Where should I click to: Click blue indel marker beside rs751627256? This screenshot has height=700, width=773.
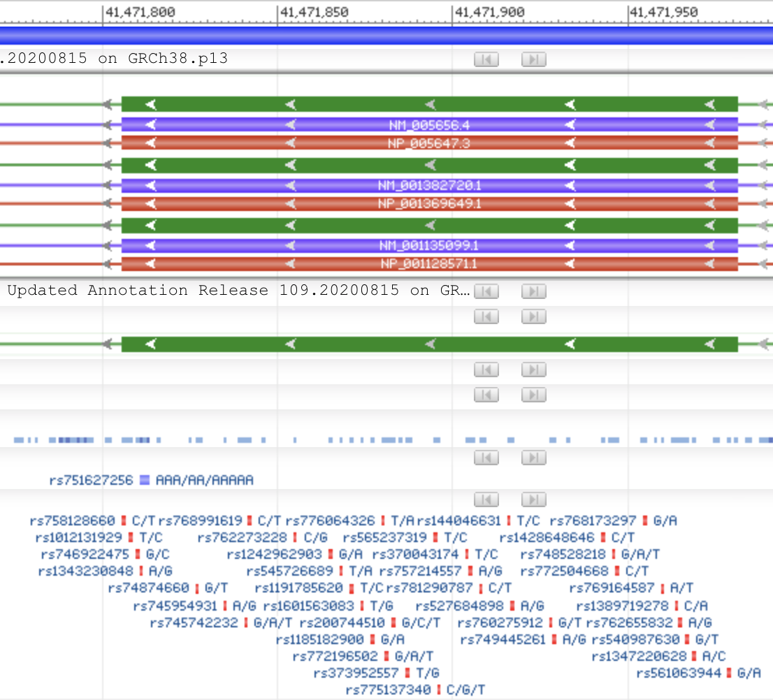(x=145, y=481)
